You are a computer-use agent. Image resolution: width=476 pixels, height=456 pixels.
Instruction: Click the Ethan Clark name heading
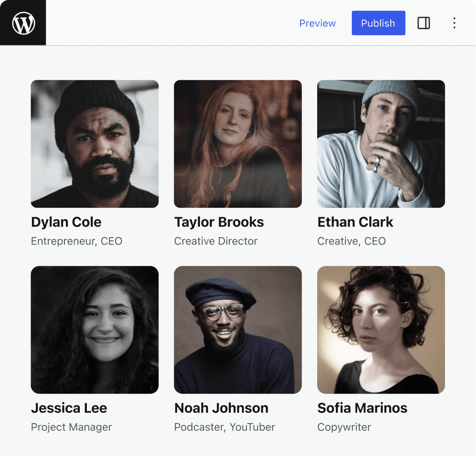pos(355,222)
